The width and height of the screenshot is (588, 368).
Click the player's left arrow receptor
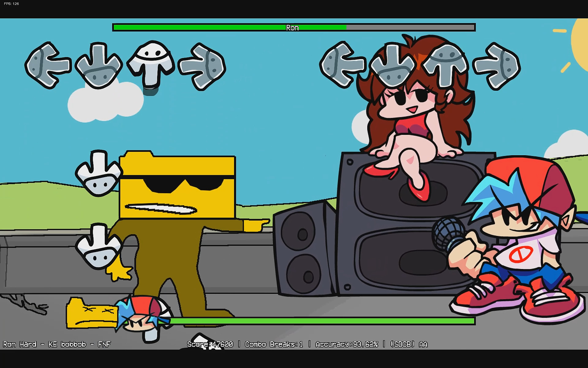point(342,65)
